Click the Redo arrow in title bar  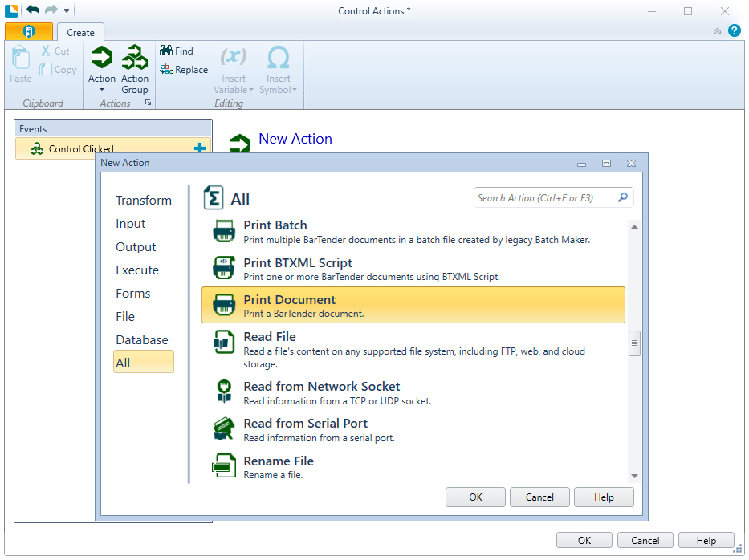click(x=51, y=9)
